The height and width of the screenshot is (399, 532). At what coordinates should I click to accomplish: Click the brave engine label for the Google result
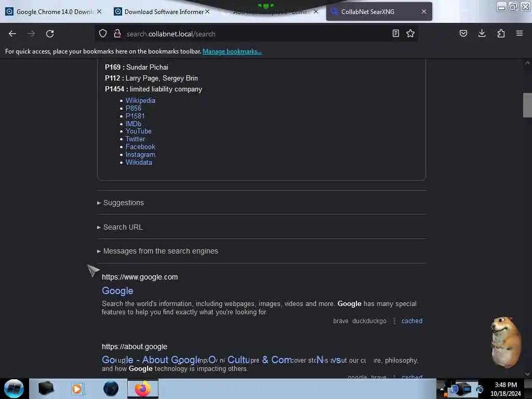(x=341, y=321)
